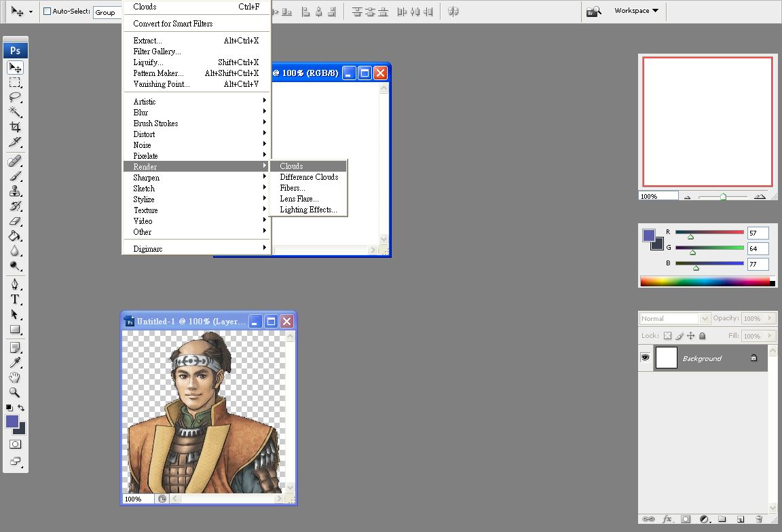Screen dimensions: 782x532
Task: Select the Blur tool
Action: click(15, 251)
